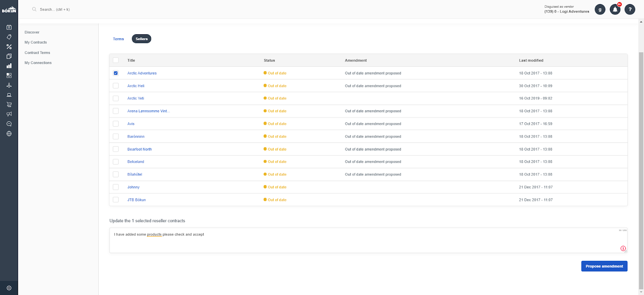
Task: Open the Johnny link
Action: [x=134, y=187]
